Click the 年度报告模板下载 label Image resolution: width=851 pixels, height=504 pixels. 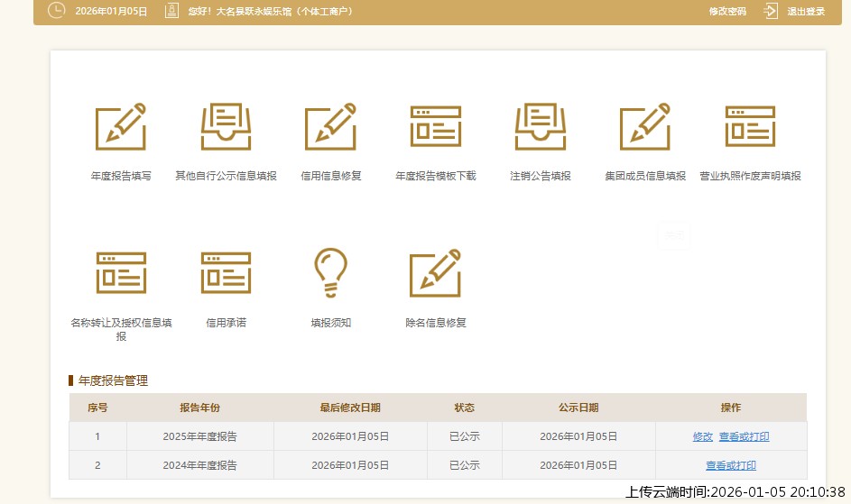click(436, 176)
